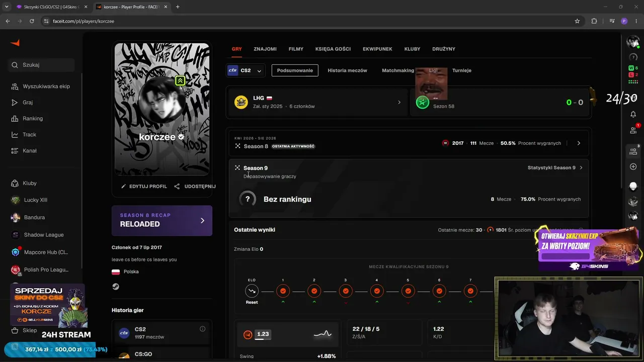The width and height of the screenshot is (644, 362).
Task: Click the FACEIT logo in the sidebar
Action: click(15, 43)
